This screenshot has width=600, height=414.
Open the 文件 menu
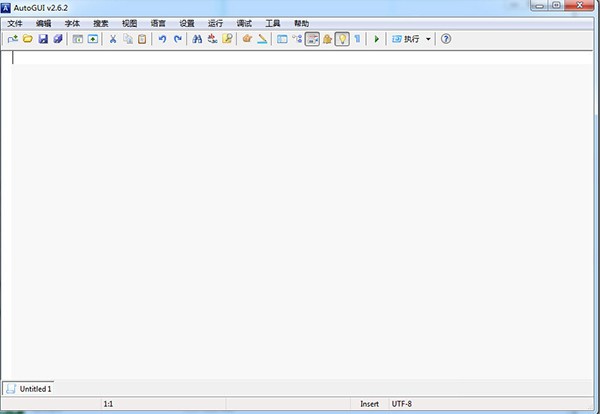pyautogui.click(x=14, y=22)
